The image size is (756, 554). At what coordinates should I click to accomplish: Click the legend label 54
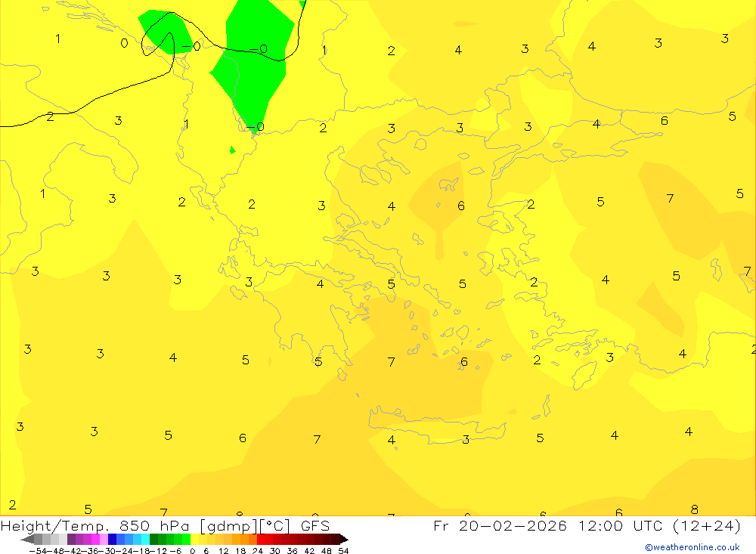343,551
